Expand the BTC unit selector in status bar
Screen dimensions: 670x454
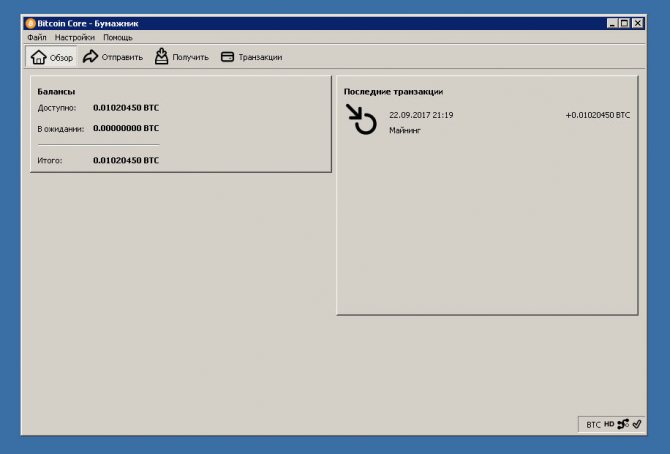pyautogui.click(x=593, y=425)
